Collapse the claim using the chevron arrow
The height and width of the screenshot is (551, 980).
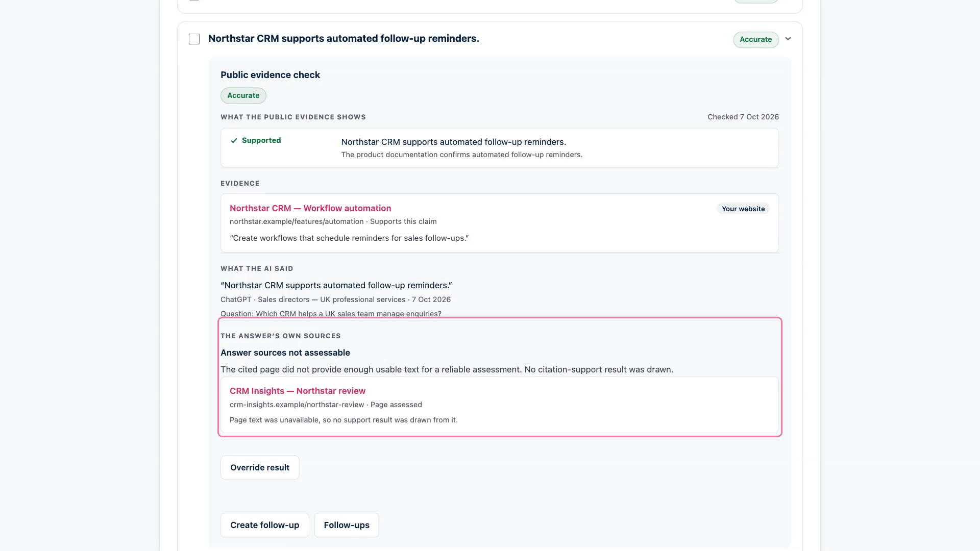tap(788, 39)
